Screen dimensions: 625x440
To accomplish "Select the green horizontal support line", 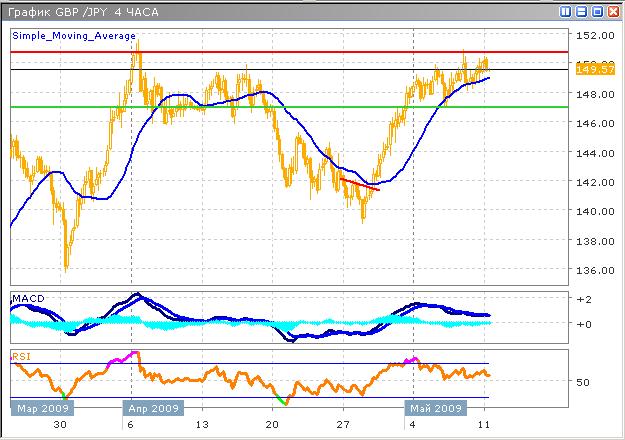I will click(300, 107).
